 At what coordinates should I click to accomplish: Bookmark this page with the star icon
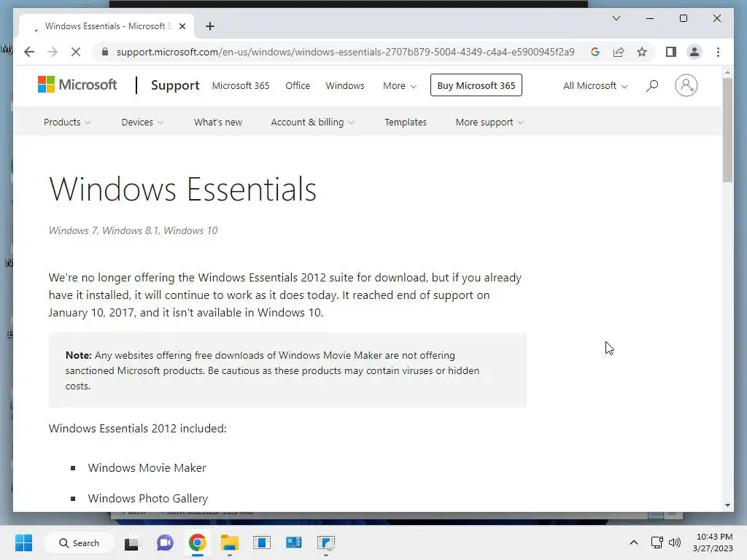[642, 52]
